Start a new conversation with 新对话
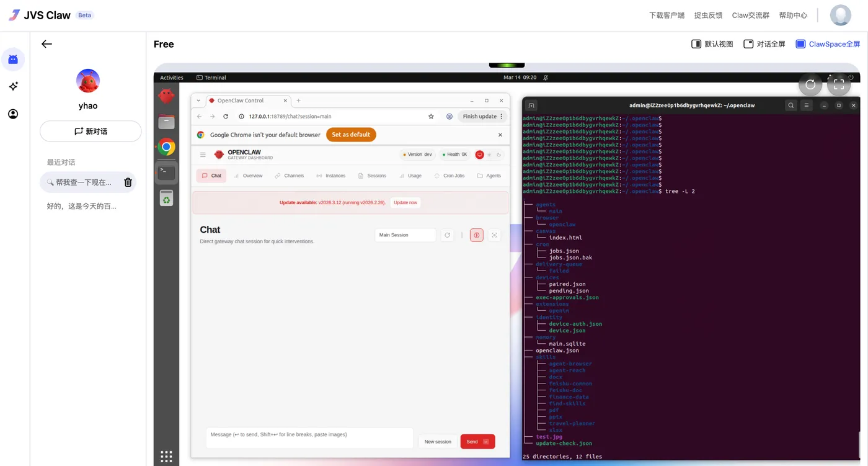 click(x=91, y=132)
